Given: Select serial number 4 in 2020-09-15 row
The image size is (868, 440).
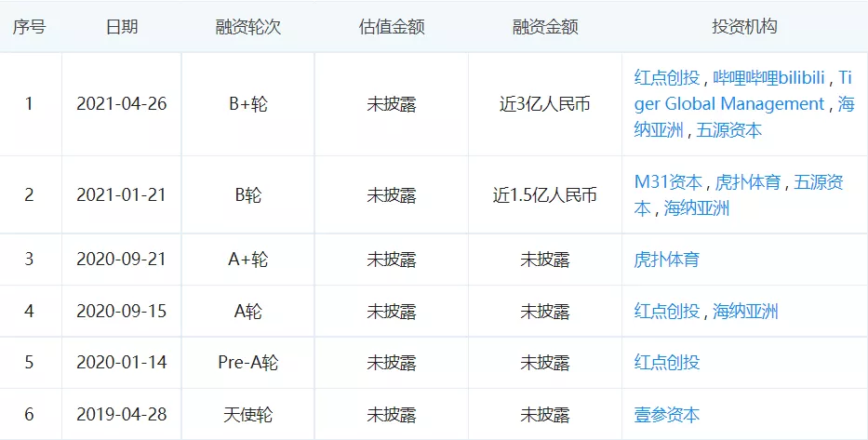Looking at the screenshot, I should (x=29, y=311).
